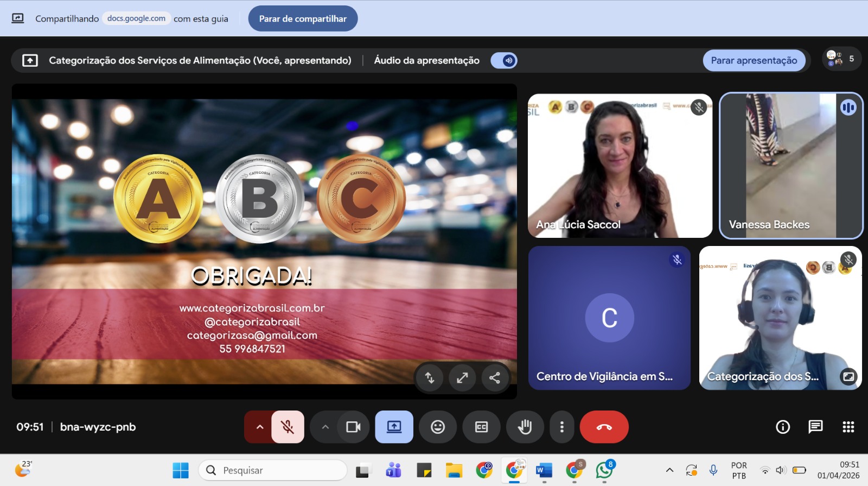Image resolution: width=868 pixels, height=486 pixels.
Task: Unmute the microphone button
Action: point(288,427)
